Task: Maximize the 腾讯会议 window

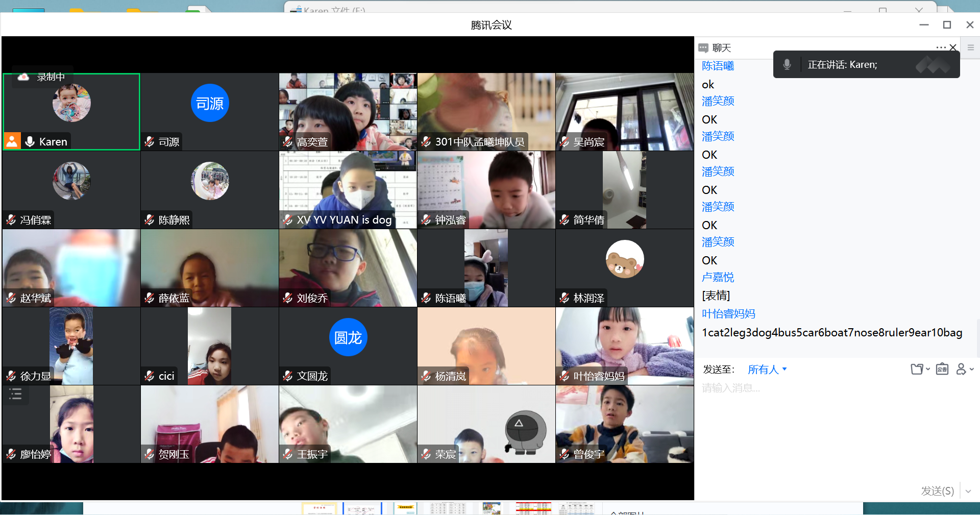Action: pyautogui.click(x=947, y=24)
